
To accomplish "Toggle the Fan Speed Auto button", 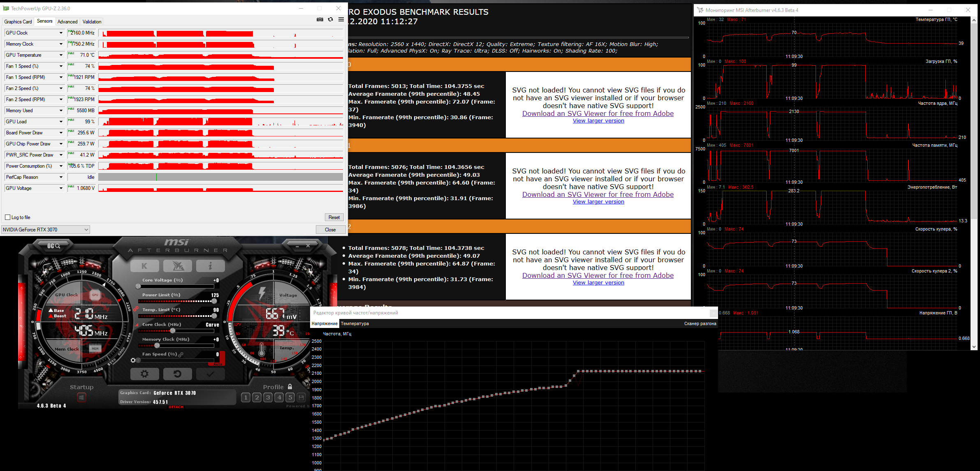I will 218,364.
